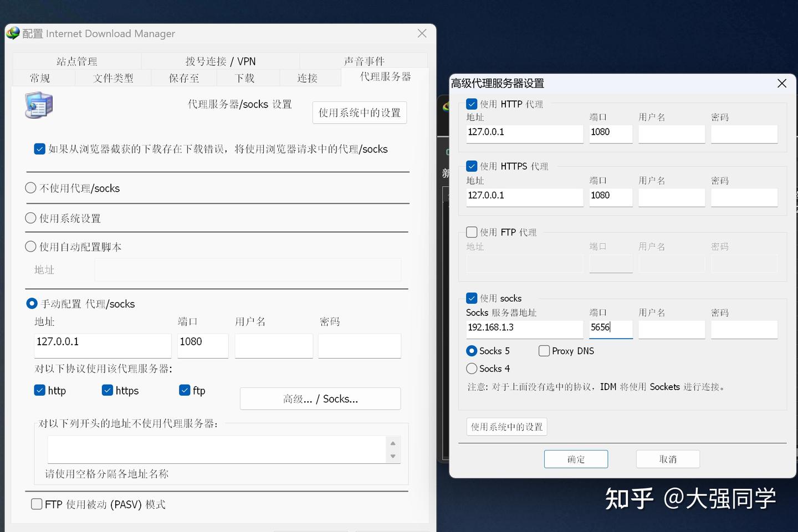Open the 下载 settings tab
798x532 pixels.
click(x=244, y=78)
